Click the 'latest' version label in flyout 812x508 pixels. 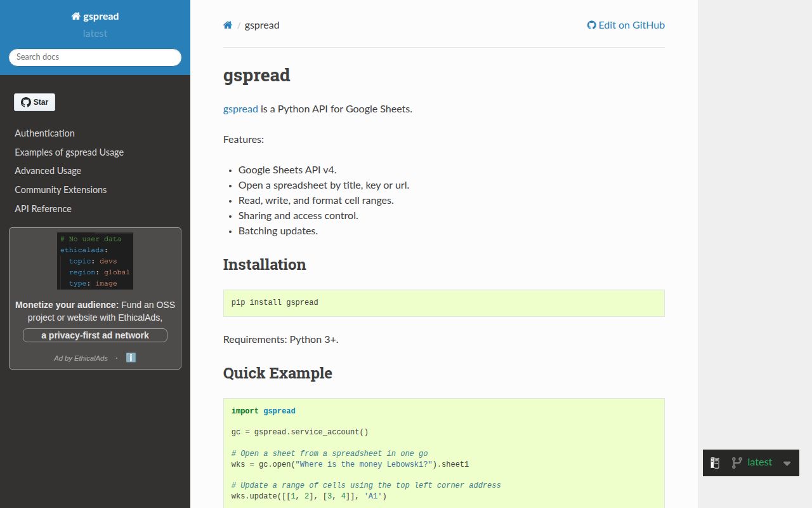pos(760,462)
